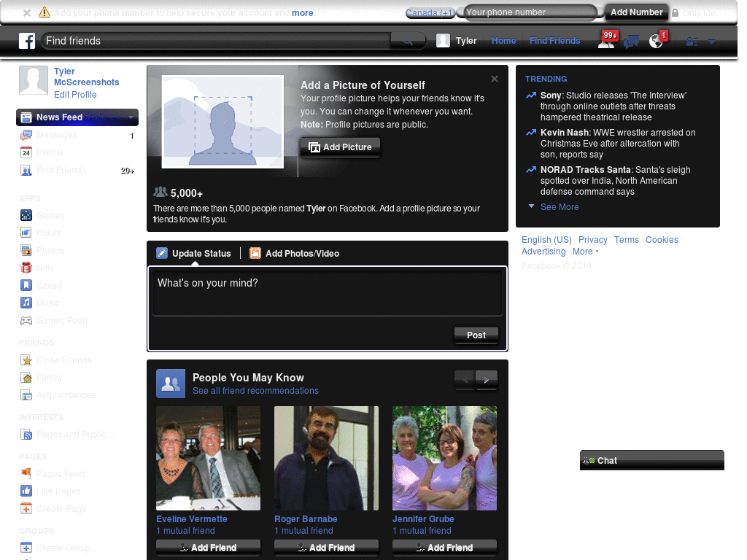The image size is (747, 560).
Task: Add Roger Barnabe as friend
Action: [326, 548]
